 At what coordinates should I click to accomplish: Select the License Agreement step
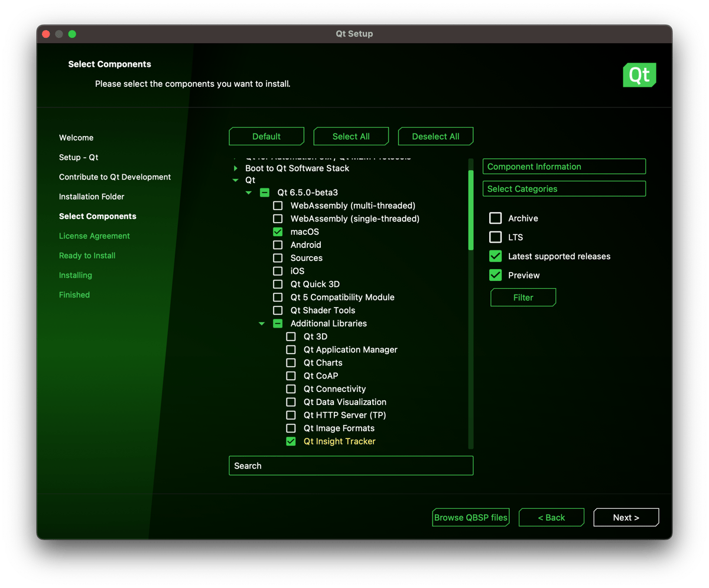[x=94, y=236]
